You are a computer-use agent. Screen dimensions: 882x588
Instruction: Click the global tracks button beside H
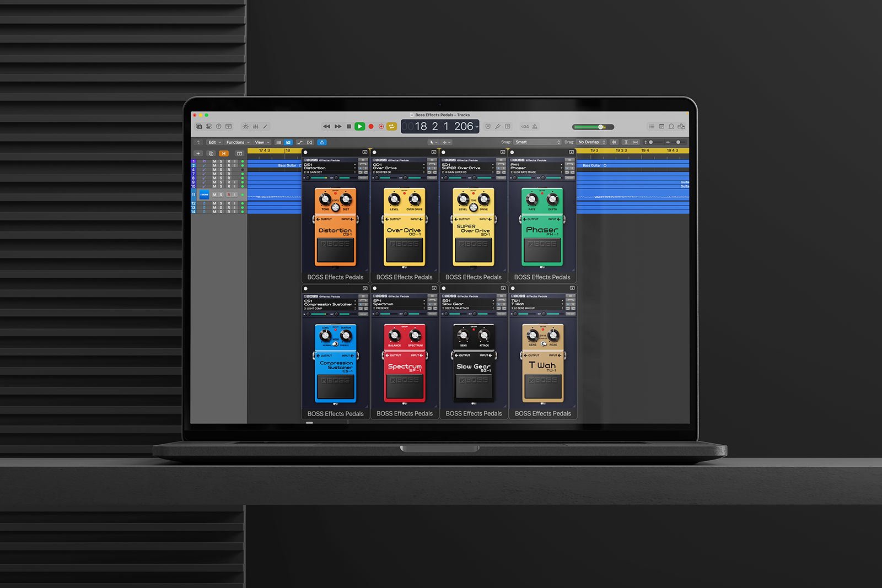pos(239,154)
